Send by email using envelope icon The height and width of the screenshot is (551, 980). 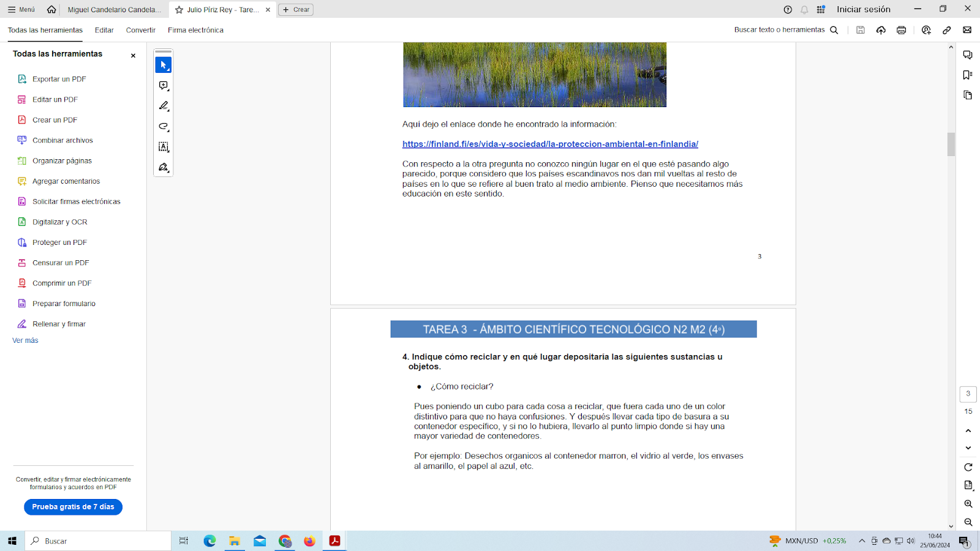coord(967,29)
